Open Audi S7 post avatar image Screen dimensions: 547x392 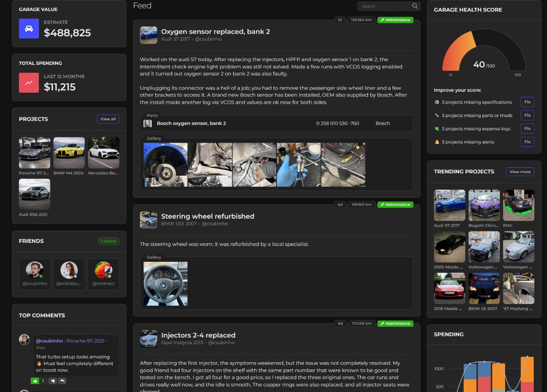point(148,35)
